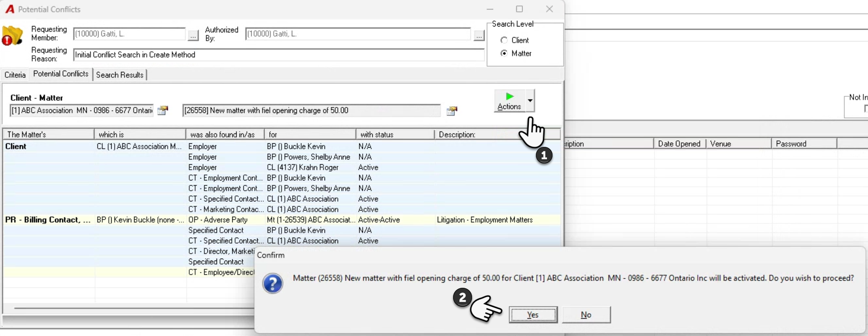The width and height of the screenshot is (868, 336).
Task: Browse for Authorized By with ellipsis button
Action: pos(479,35)
